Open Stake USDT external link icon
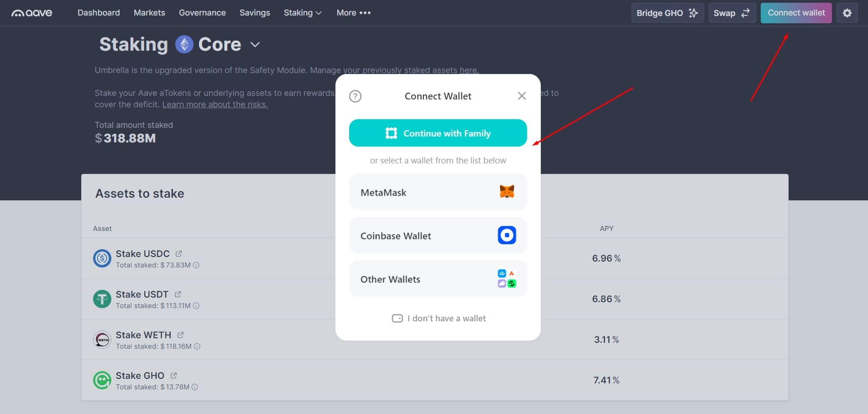Image resolution: width=868 pixels, height=414 pixels. pyautogui.click(x=178, y=294)
